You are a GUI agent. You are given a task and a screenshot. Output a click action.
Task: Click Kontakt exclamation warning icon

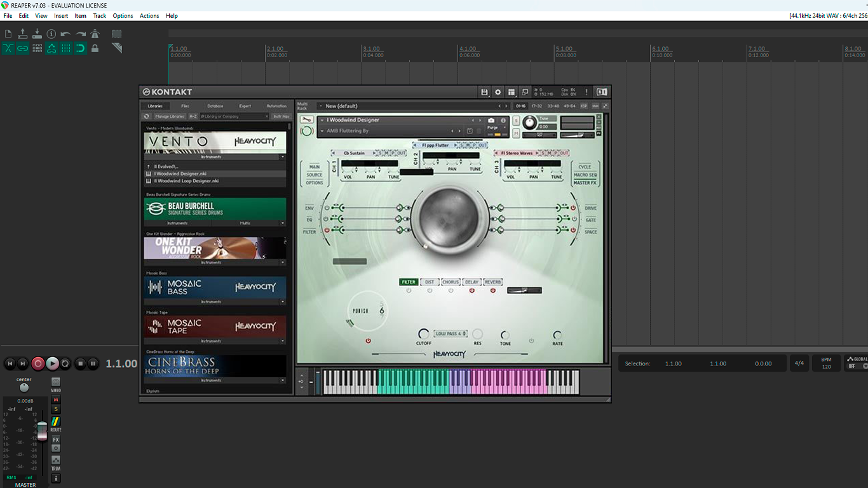[586, 92]
